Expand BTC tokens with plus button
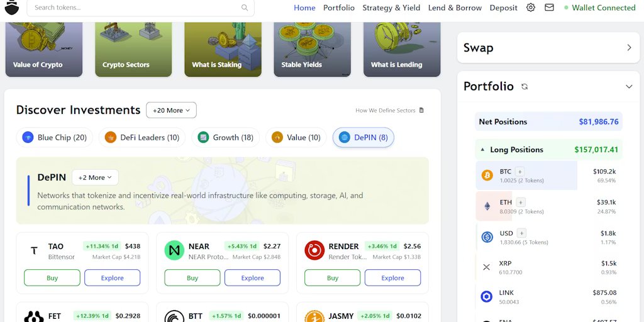The image size is (644, 322). [520, 171]
